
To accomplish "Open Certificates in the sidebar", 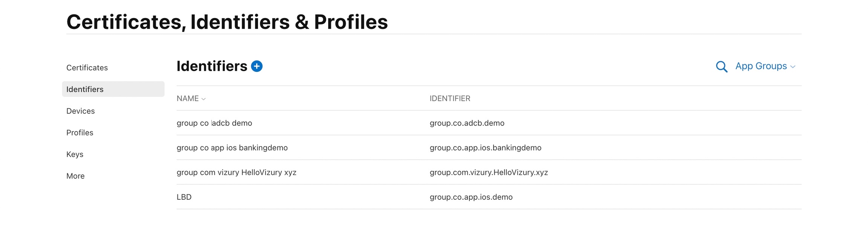I will (87, 68).
